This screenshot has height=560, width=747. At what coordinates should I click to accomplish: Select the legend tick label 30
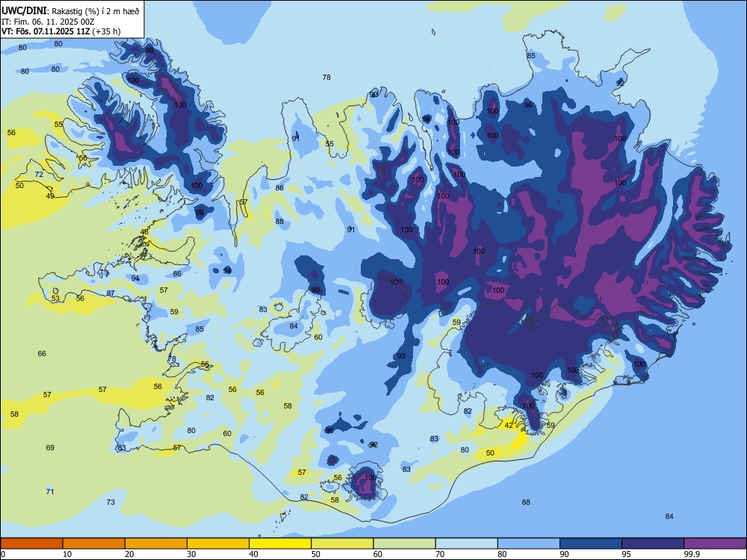[191, 554]
